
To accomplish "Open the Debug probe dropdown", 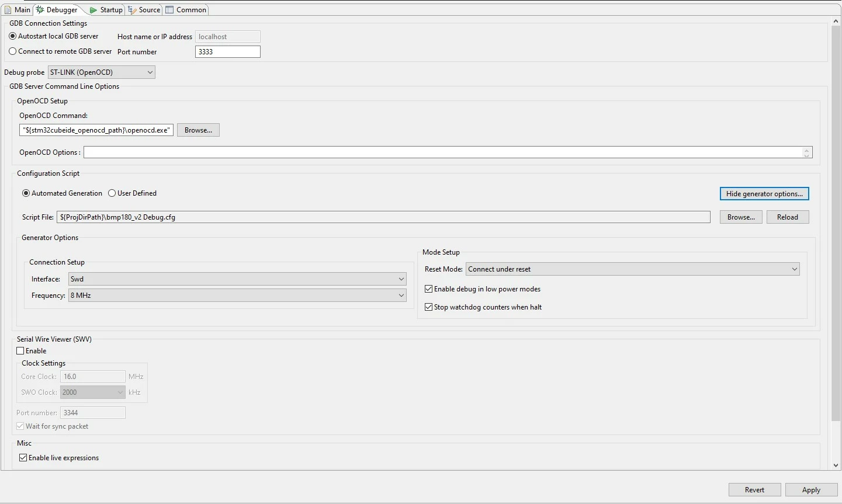I will 101,72.
